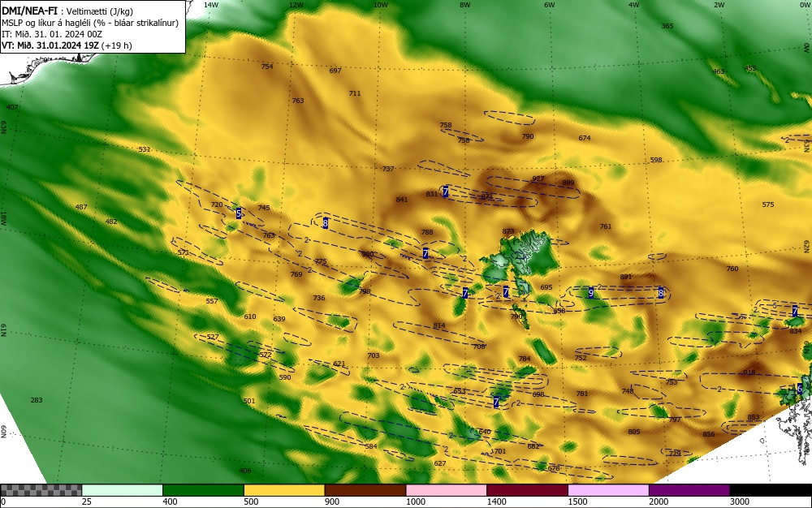Click the 841 value on the map
This screenshot has height=508, width=812.
[x=401, y=200]
